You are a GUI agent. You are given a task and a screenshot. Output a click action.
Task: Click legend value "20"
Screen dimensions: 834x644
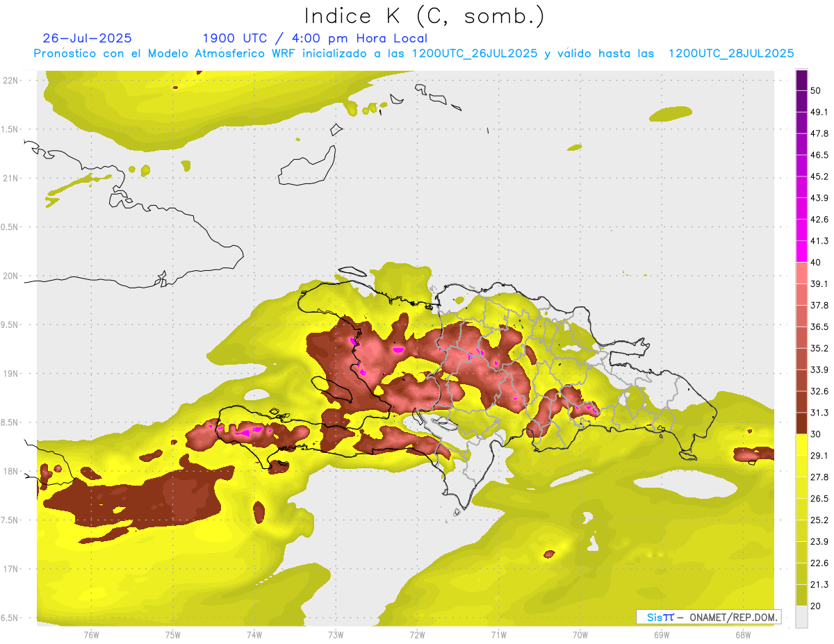pos(816,606)
